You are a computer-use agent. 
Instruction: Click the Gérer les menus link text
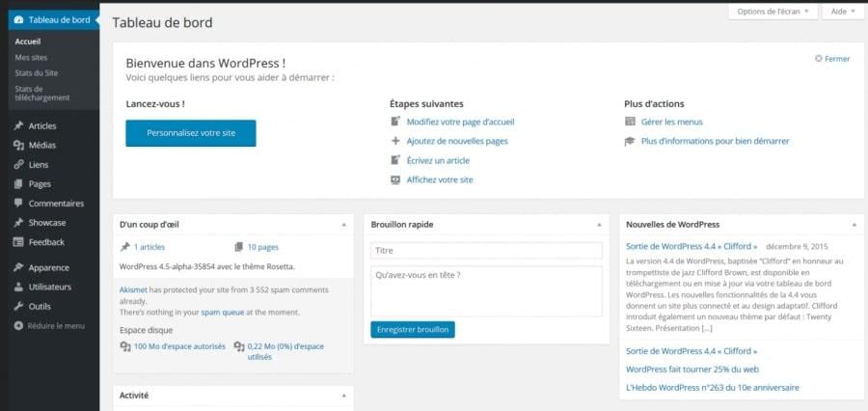(672, 122)
